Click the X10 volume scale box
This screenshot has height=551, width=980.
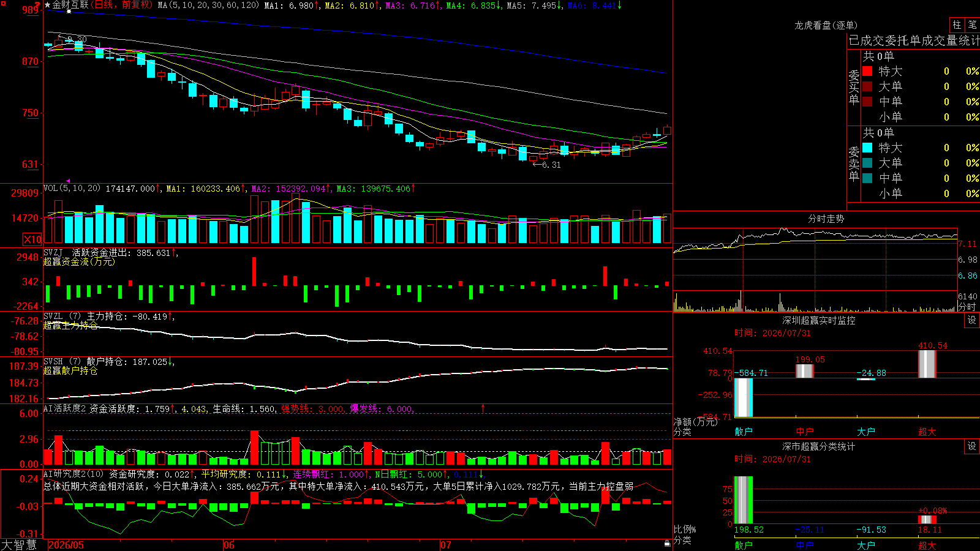click(32, 239)
